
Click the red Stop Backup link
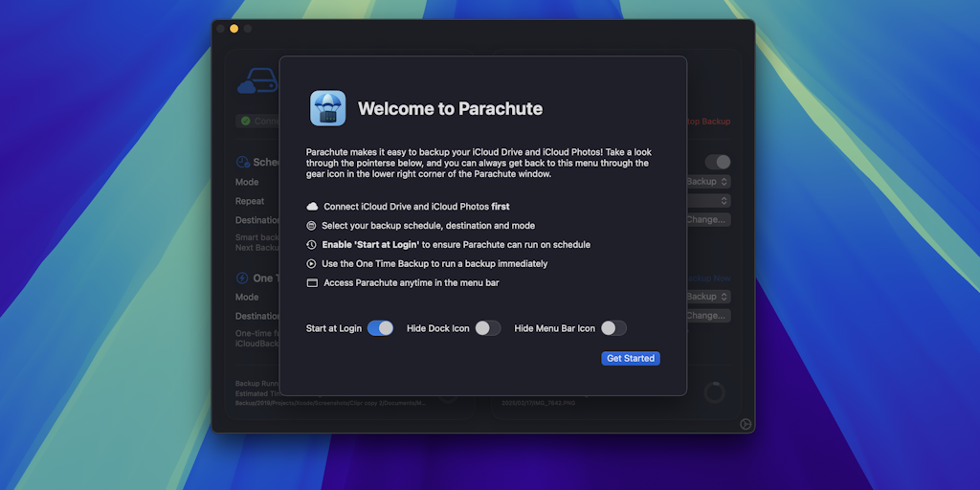coord(709,122)
